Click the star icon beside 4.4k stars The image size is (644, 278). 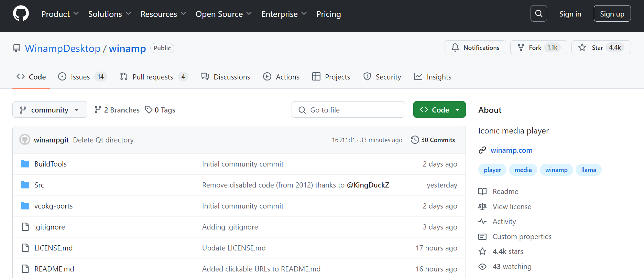click(482, 251)
